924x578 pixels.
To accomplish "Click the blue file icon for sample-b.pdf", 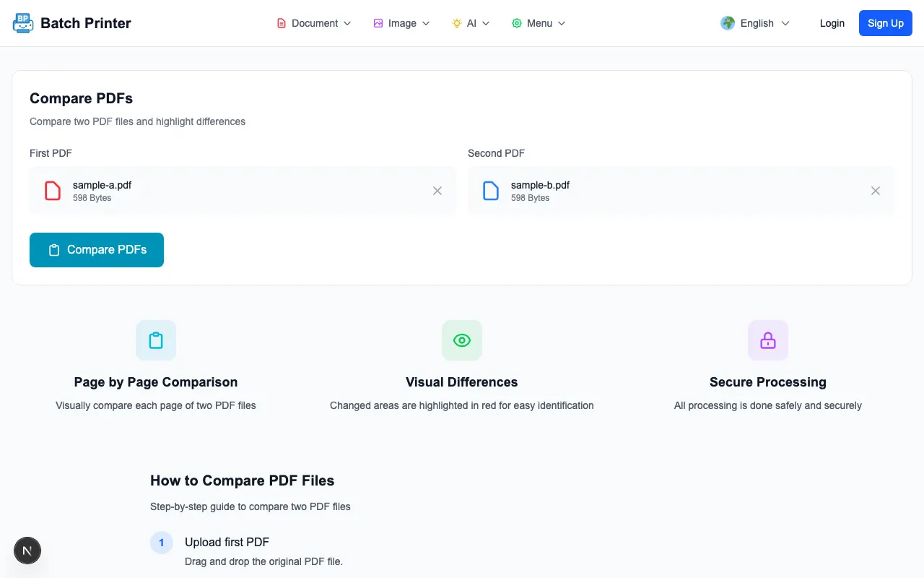I will point(491,191).
